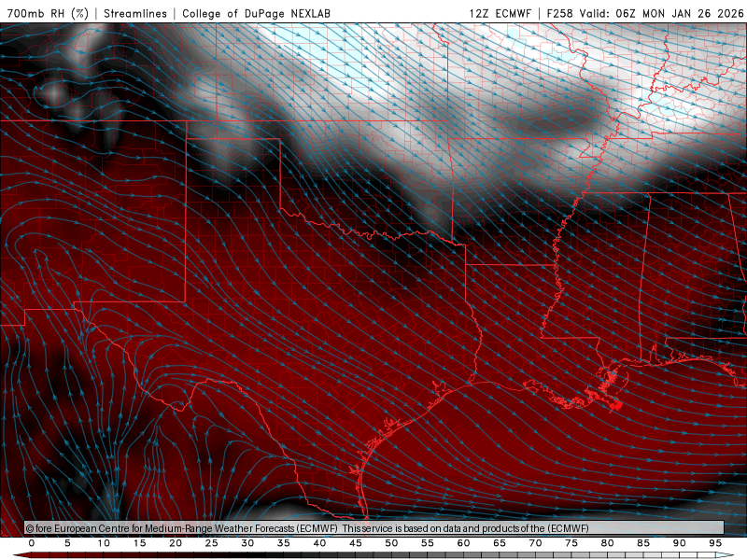Click the ECMWF copyright notice banner
Viewport: 747px width, 560px height.
[x=374, y=527]
